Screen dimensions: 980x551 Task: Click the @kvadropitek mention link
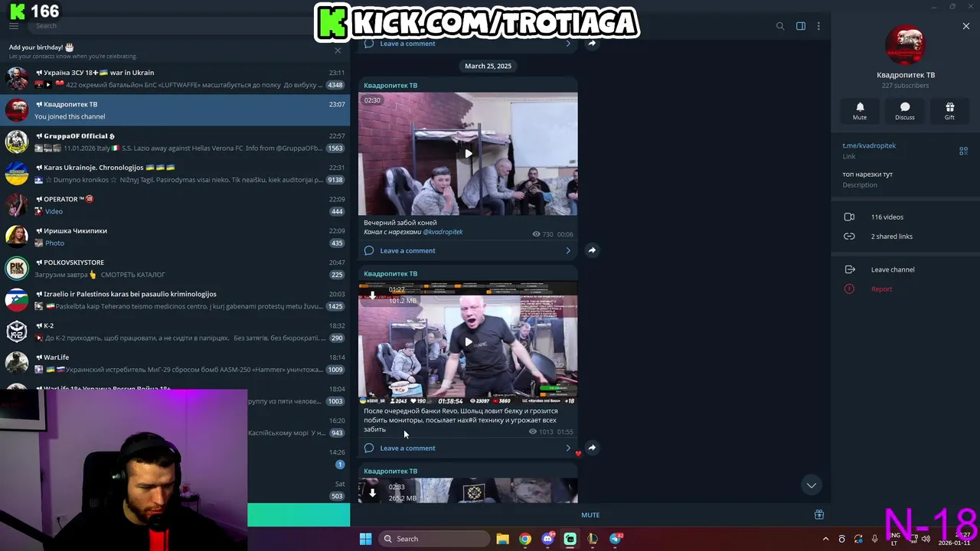pos(443,232)
